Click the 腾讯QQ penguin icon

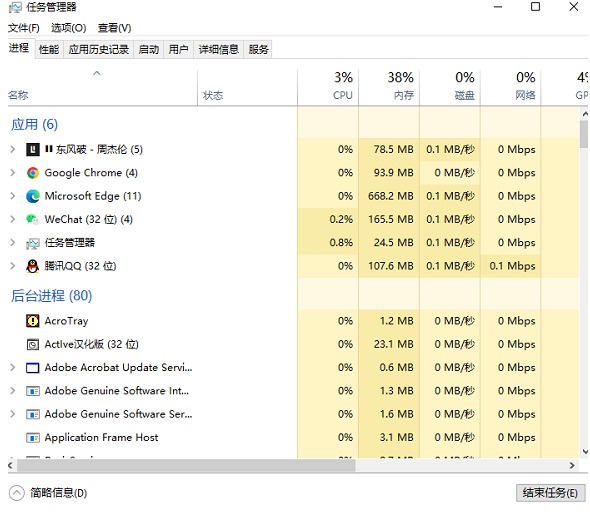[33, 266]
